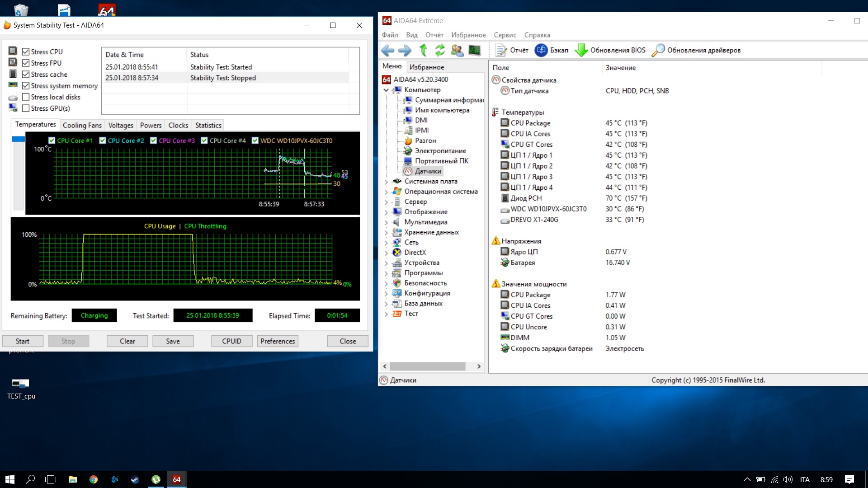868x488 pixels.
Task: Toggle CPU Core #3 graph checkbox
Action: 153,141
